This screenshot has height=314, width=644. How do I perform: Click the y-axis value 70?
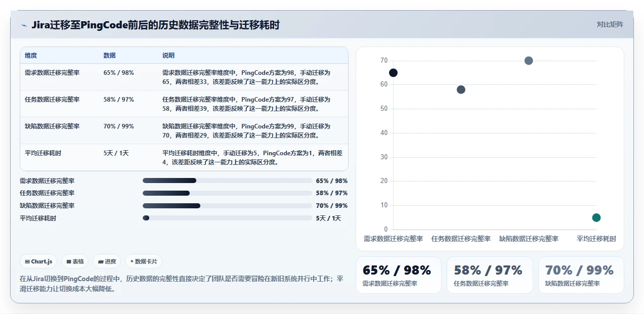click(x=384, y=61)
